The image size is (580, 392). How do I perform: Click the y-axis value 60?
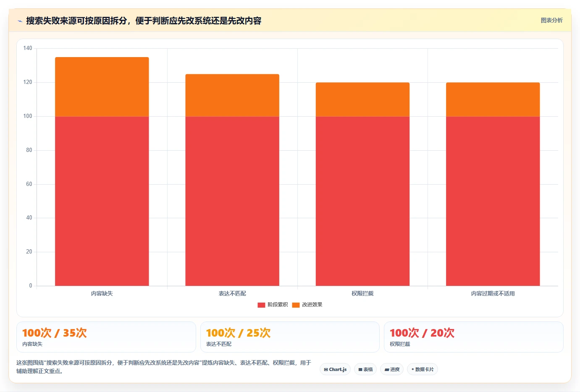[29, 184]
